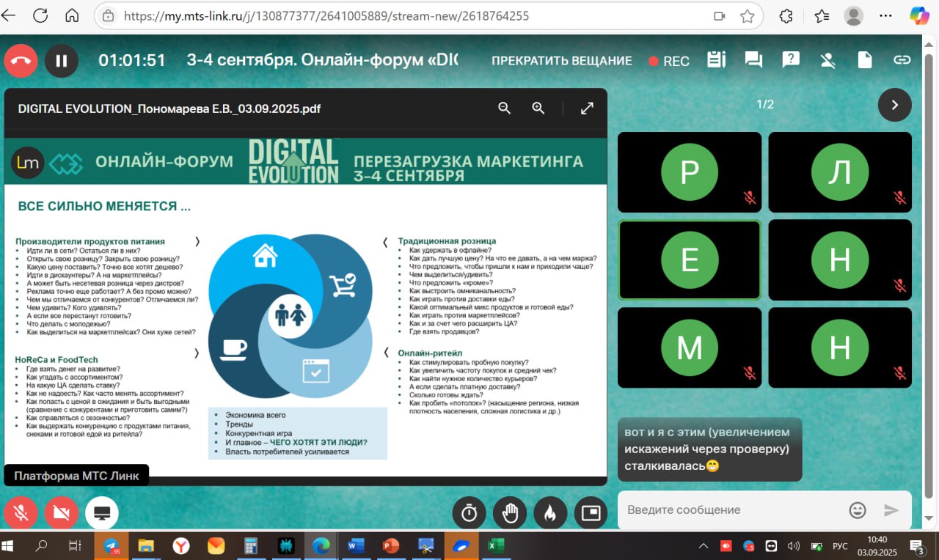Raise hand in the bottom toolbar
The height and width of the screenshot is (560, 939).
tap(510, 513)
